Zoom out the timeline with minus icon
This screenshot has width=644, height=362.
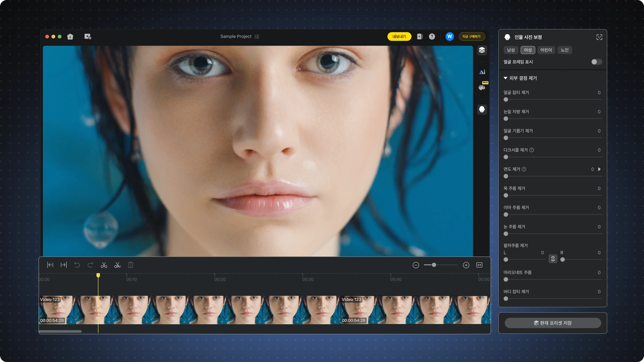416,265
